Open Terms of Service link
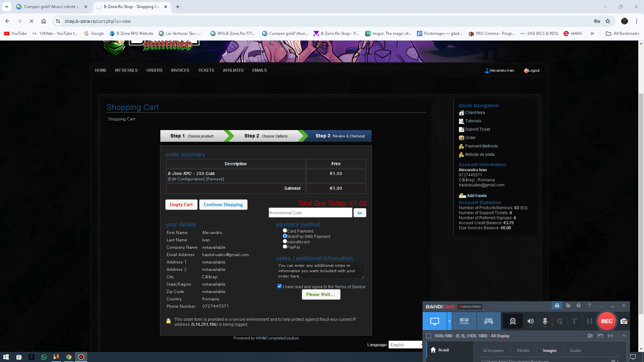This screenshot has height=362, width=644. click(350, 287)
